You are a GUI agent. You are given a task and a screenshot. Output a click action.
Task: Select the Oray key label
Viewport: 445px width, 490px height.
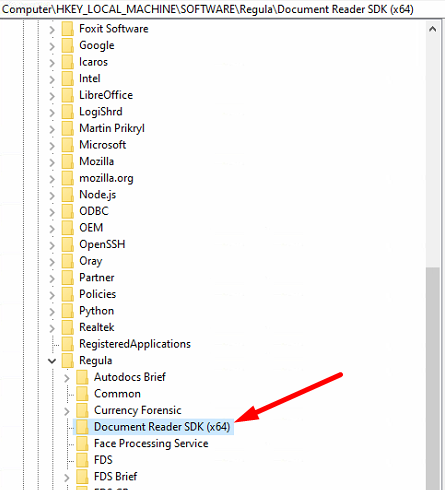pos(91,261)
